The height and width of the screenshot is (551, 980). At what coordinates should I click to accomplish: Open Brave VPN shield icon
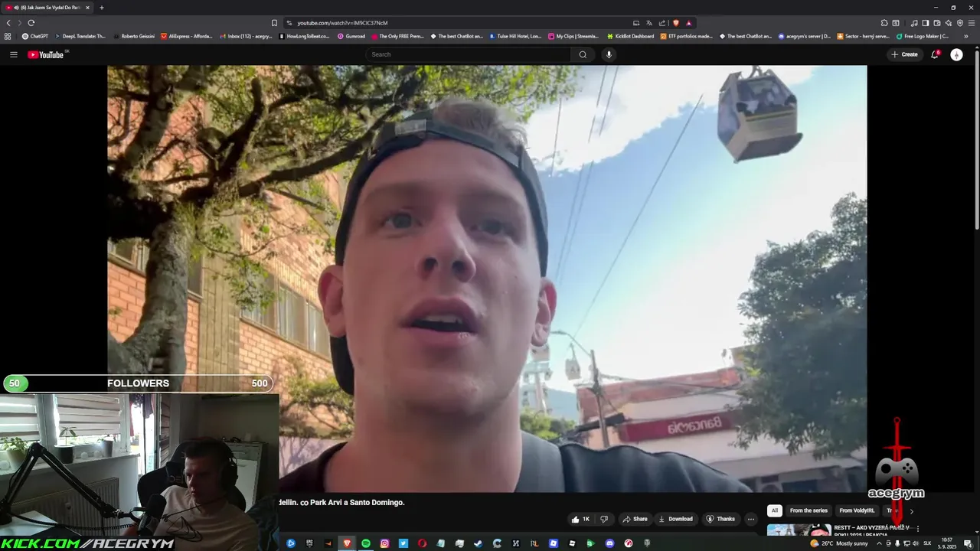[960, 23]
